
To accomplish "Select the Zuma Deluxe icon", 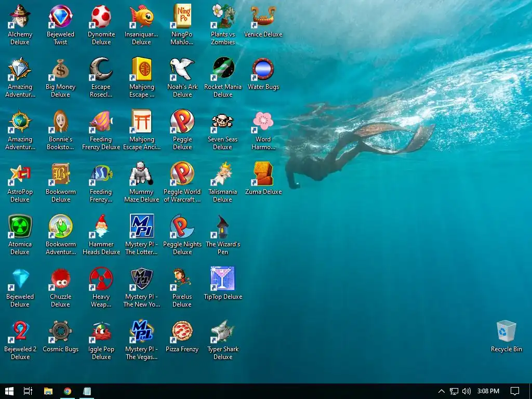I will 263,174.
